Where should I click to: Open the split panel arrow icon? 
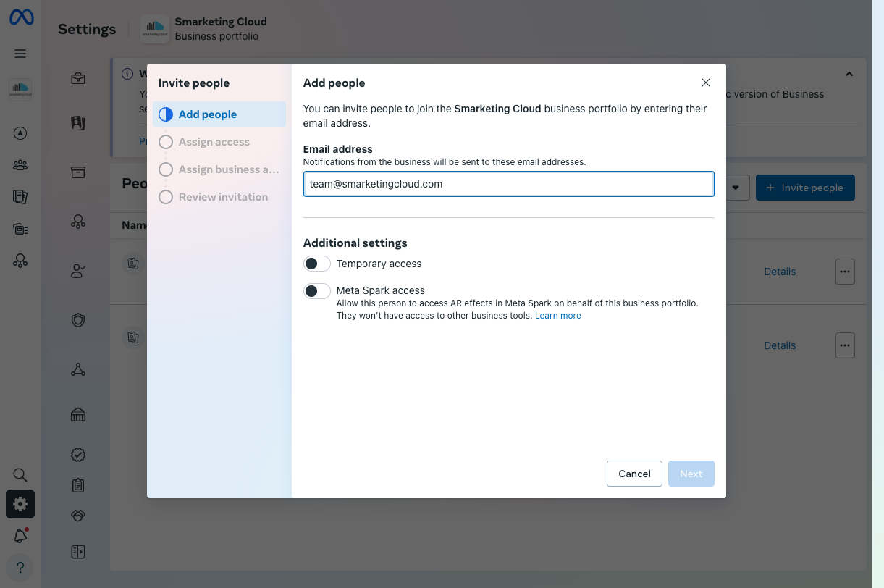click(x=78, y=552)
